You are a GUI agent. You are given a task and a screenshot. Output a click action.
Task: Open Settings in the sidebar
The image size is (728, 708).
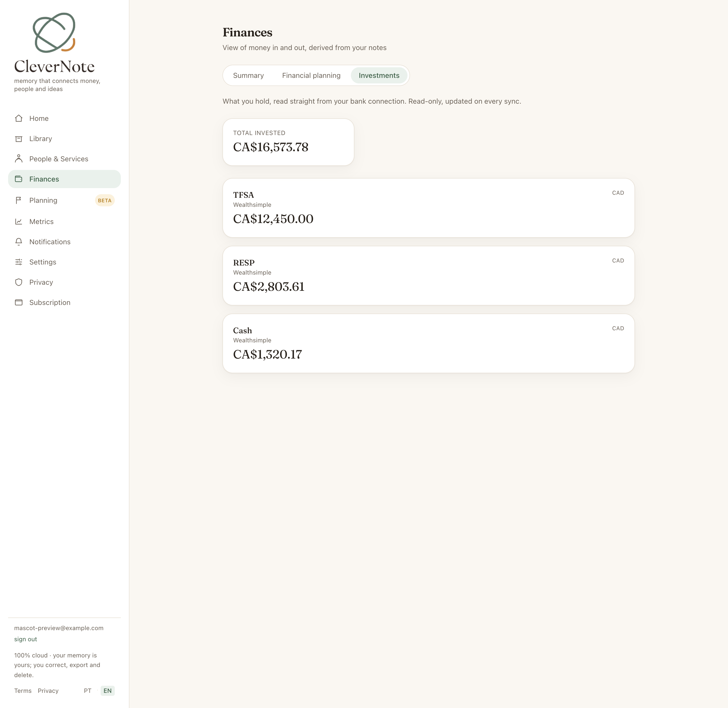64,262
